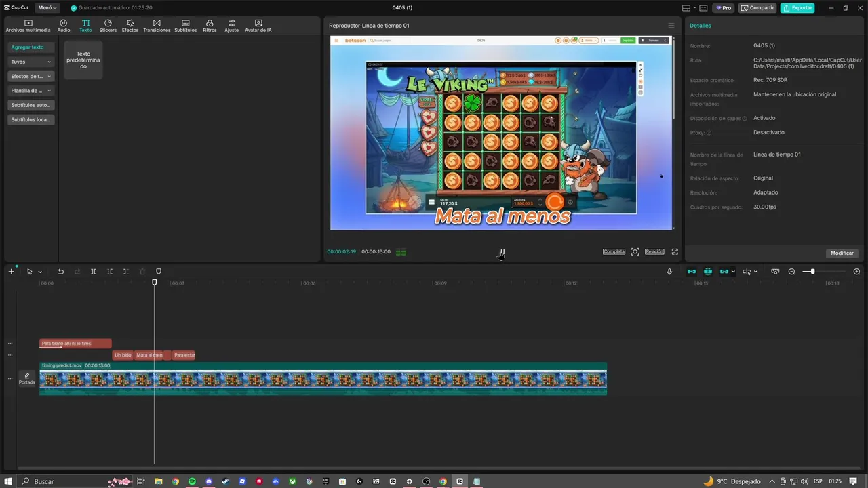Click the Agregar texto sidebar button
This screenshot has width=868, height=488.
pos(31,47)
